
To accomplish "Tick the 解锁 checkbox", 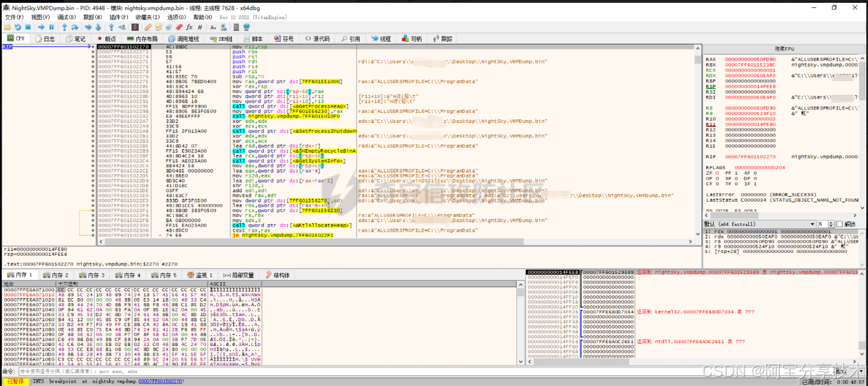I will (839, 224).
